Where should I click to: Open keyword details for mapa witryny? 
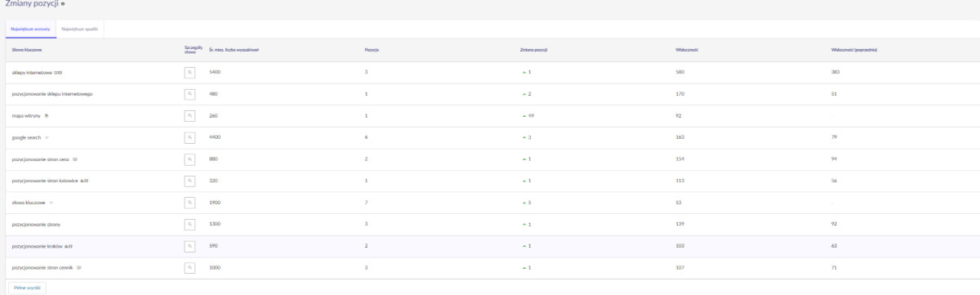point(190,115)
